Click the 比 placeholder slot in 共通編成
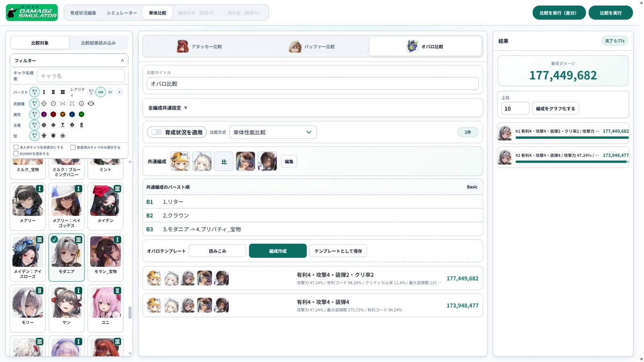Screen dimensions: 644x362 click(224, 161)
